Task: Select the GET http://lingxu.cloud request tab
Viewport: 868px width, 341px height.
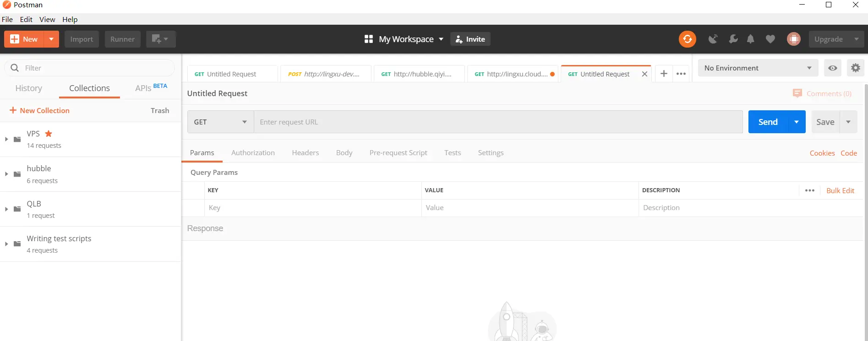Action: [x=513, y=74]
